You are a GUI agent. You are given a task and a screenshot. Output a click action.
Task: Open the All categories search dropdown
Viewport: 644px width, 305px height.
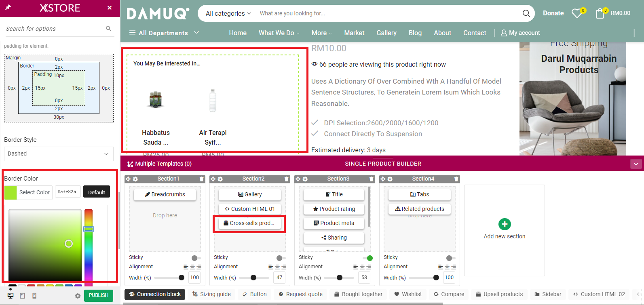tap(228, 13)
